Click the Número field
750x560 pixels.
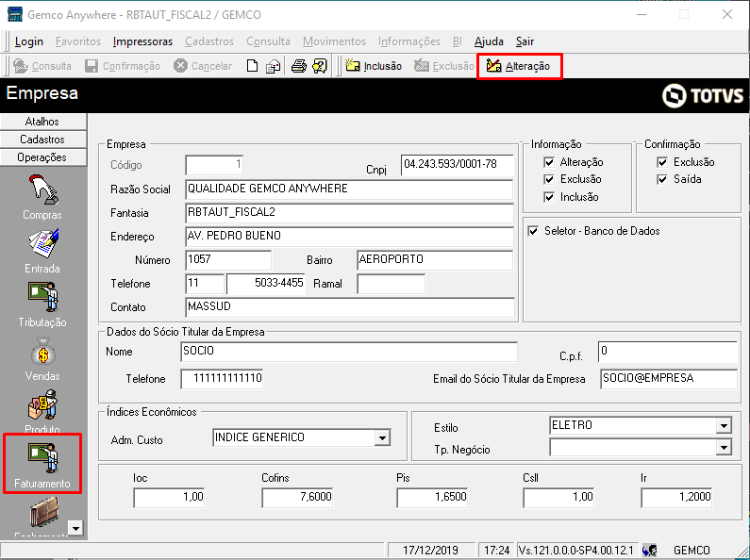coord(228,260)
